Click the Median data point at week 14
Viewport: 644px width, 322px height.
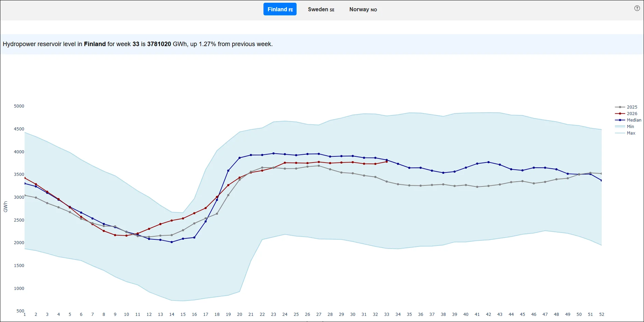(172, 242)
